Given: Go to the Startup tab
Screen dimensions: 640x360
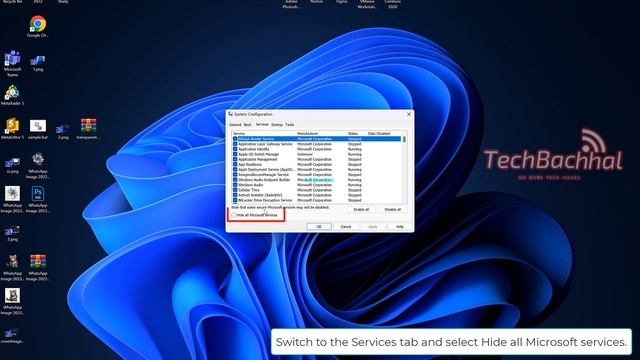Looking at the screenshot, I should (x=277, y=124).
